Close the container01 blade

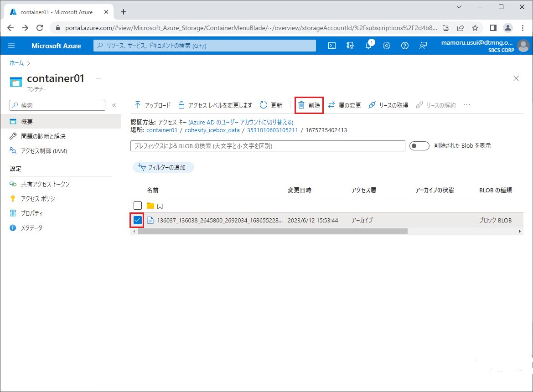pyautogui.click(x=516, y=78)
